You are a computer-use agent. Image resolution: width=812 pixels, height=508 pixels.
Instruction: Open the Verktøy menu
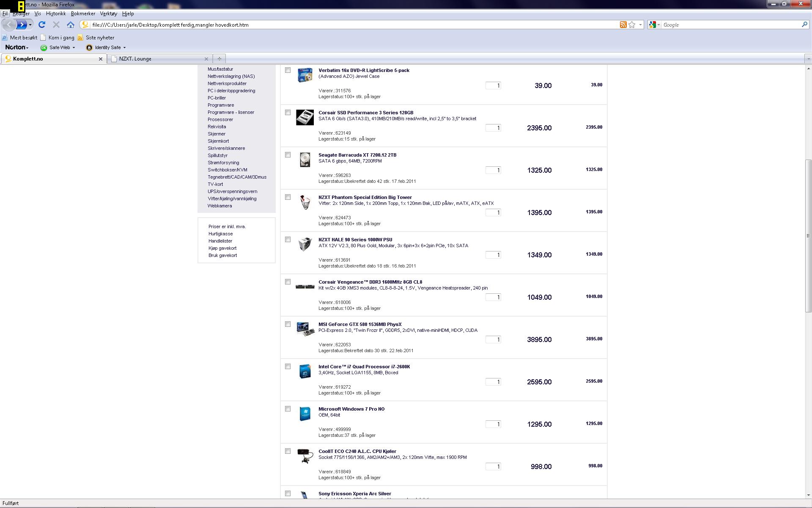(109, 14)
